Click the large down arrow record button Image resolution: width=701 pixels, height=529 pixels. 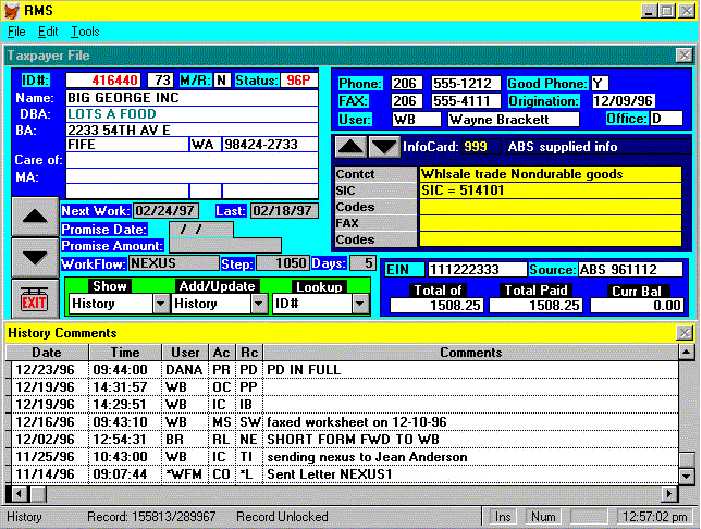coord(34,257)
